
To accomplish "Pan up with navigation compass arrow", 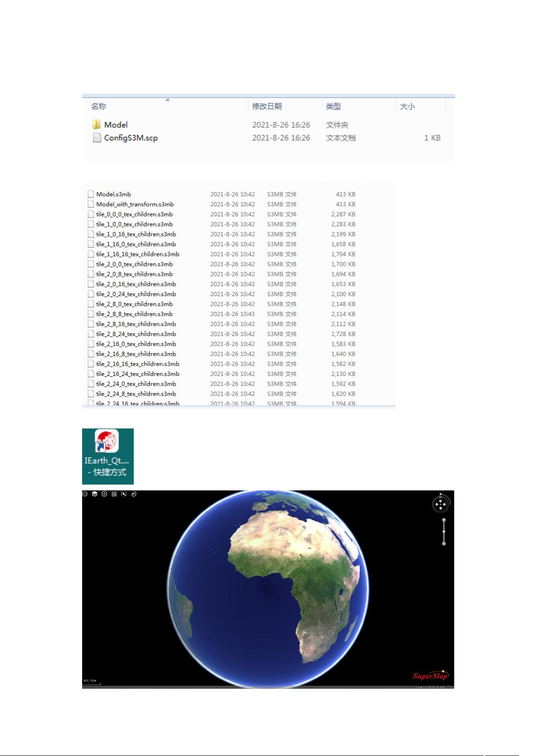I will pos(441,500).
